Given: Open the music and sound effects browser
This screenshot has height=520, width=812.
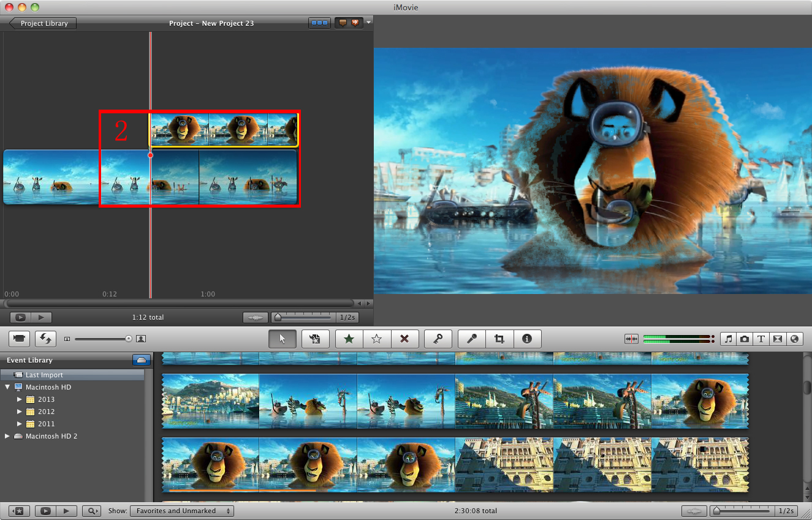Looking at the screenshot, I should tap(728, 339).
